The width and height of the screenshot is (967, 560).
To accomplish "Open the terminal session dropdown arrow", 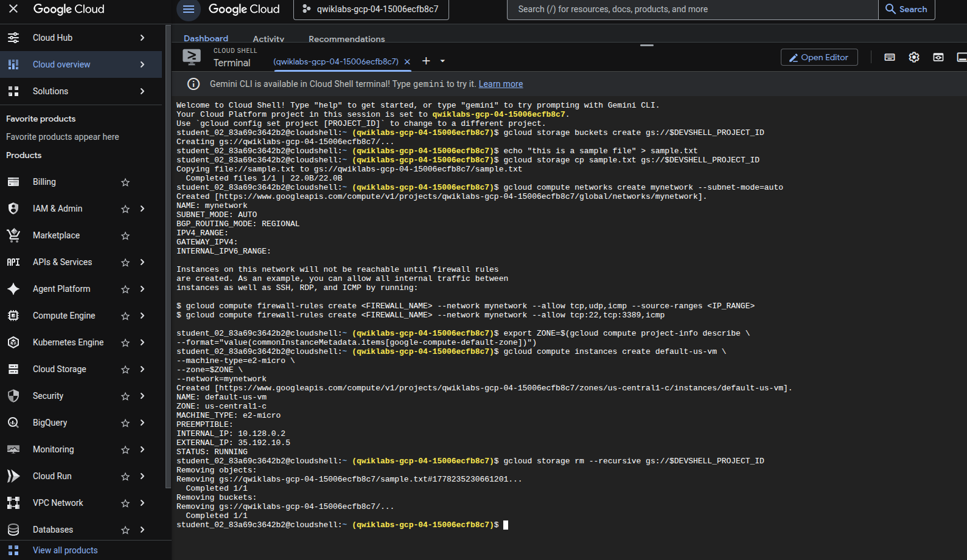I will [442, 61].
